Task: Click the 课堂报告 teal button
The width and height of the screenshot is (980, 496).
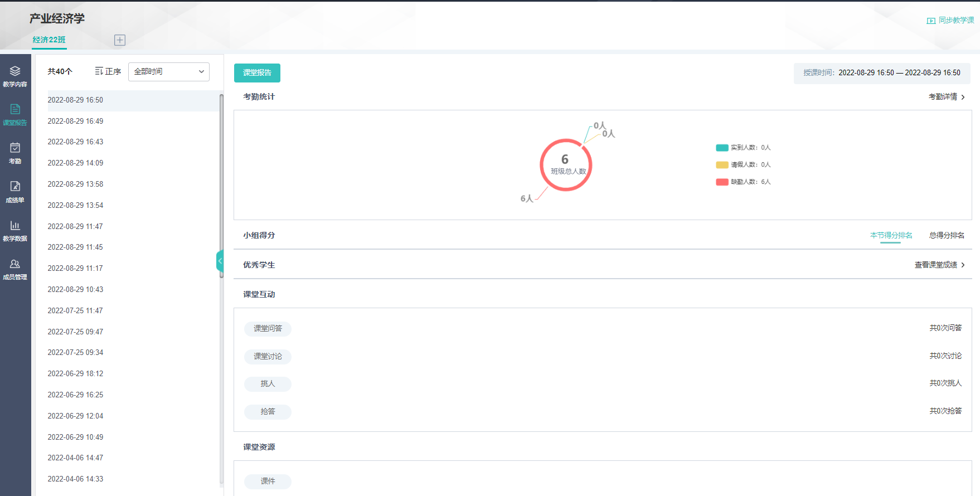Action: coord(257,73)
